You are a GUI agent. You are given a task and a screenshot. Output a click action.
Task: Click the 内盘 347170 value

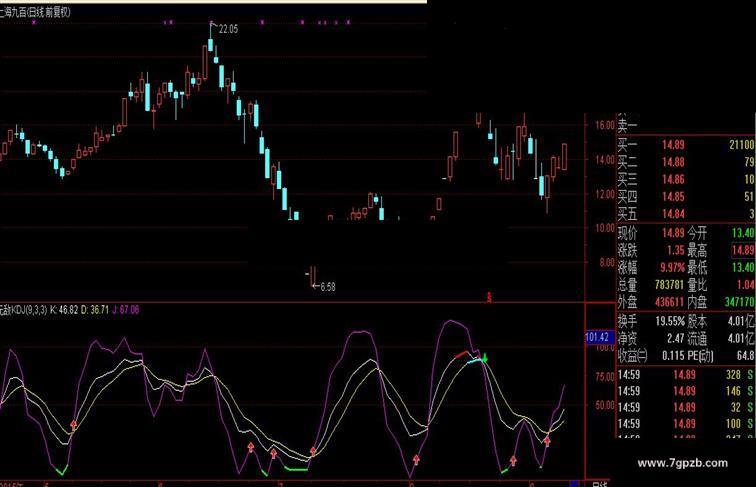tap(740, 302)
